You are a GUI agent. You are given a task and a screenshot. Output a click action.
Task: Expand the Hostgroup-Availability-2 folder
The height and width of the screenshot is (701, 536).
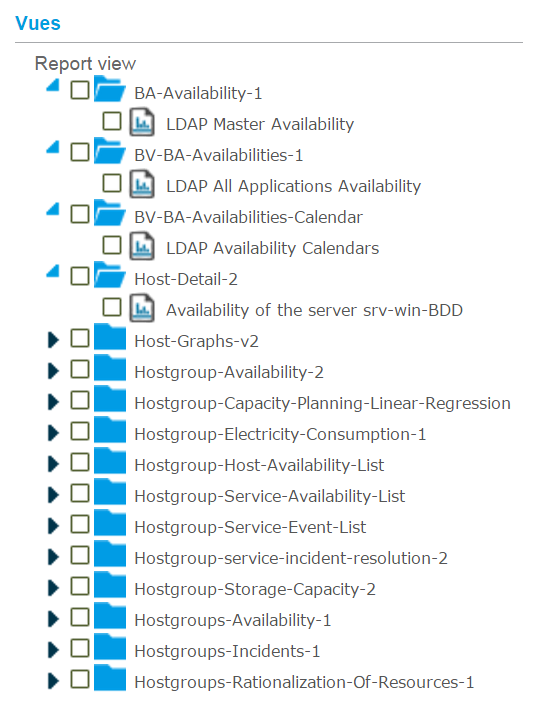coord(53,371)
